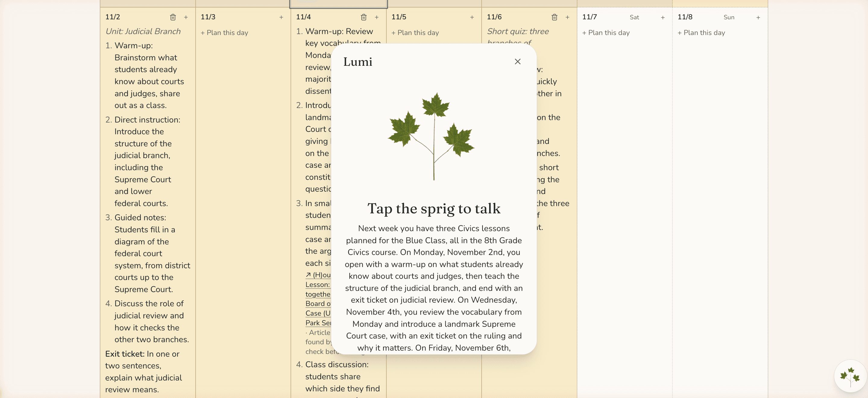Add an item to 11/2 with plus icon
868x398 pixels.
tap(186, 17)
